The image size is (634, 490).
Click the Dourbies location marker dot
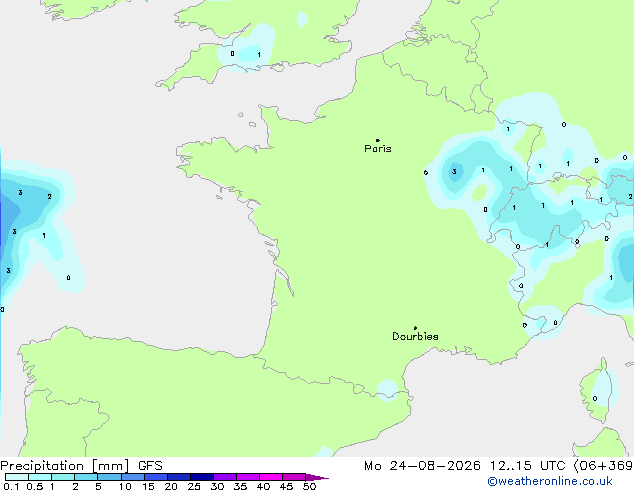pyautogui.click(x=415, y=328)
